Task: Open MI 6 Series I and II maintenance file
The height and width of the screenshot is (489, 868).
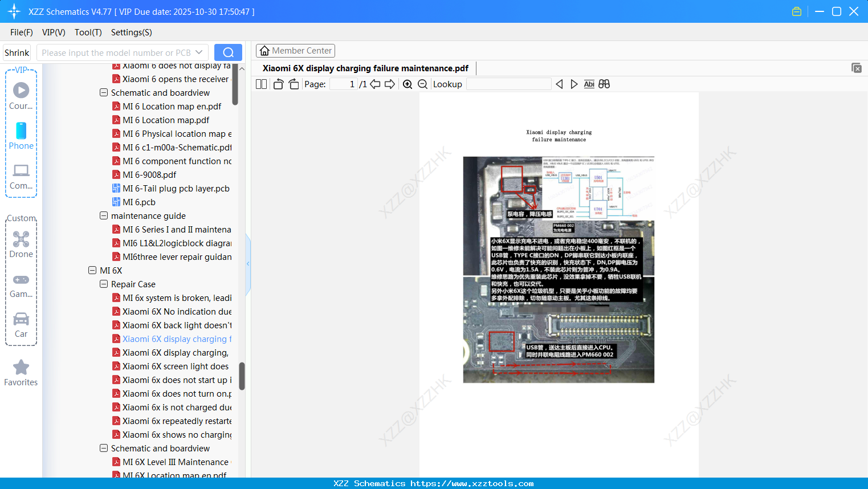Action: (x=172, y=230)
